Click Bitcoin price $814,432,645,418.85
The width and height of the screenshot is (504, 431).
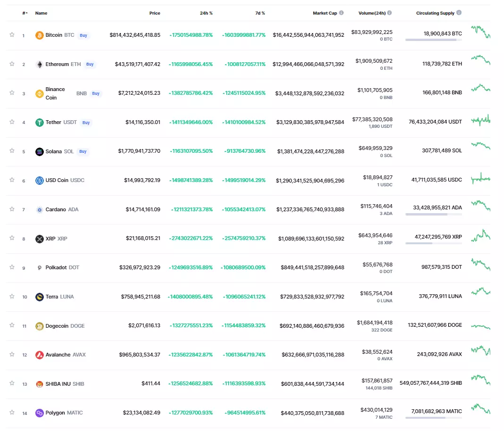pyautogui.click(x=135, y=35)
